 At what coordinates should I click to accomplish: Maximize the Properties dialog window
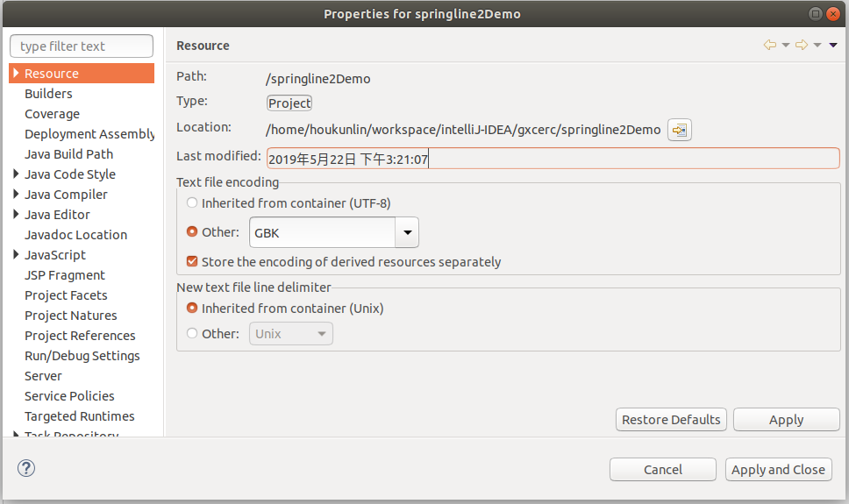pos(816,13)
